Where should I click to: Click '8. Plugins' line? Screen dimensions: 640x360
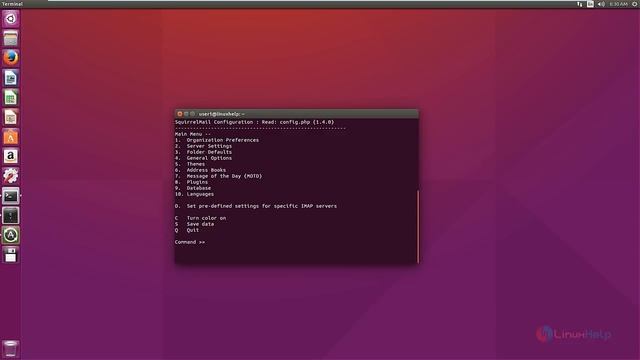(191, 182)
